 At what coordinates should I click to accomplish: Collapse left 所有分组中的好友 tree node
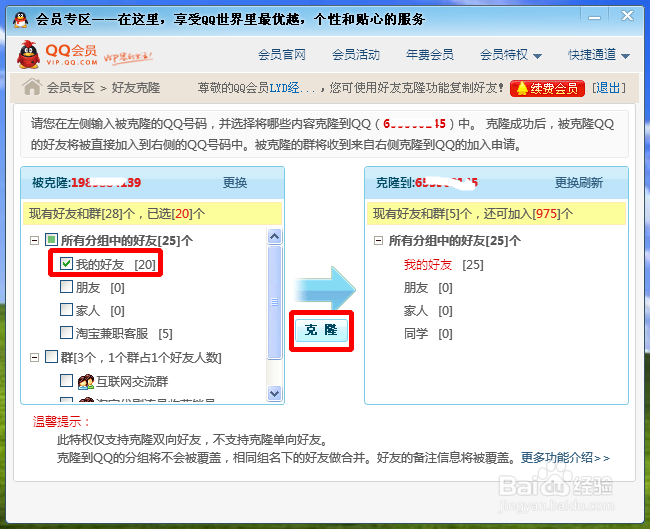tap(34, 240)
